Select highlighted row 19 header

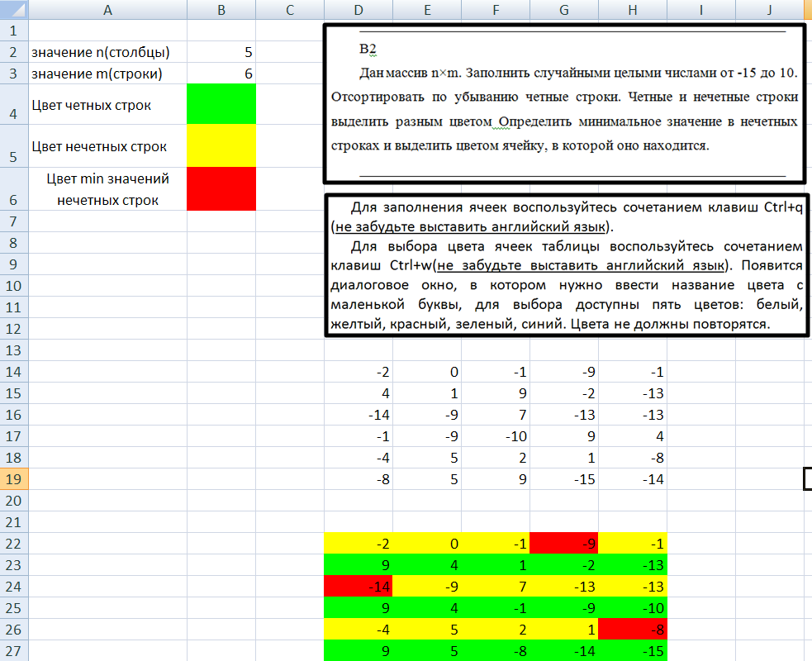coord(14,479)
